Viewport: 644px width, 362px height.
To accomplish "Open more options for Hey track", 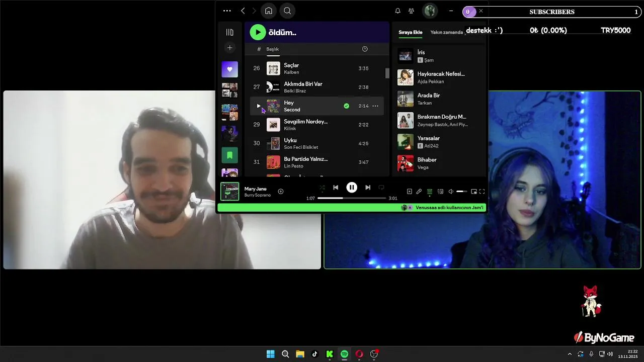I will 375,106.
